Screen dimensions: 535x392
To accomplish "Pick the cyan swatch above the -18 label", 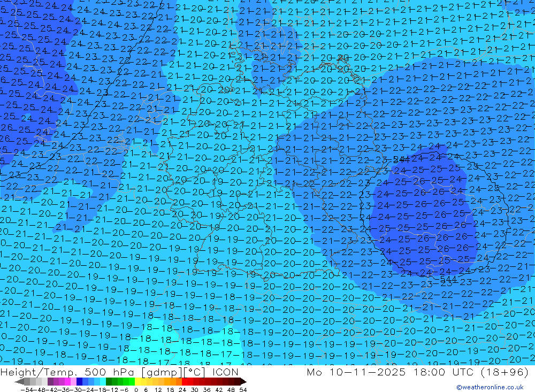I will pos(103,381).
